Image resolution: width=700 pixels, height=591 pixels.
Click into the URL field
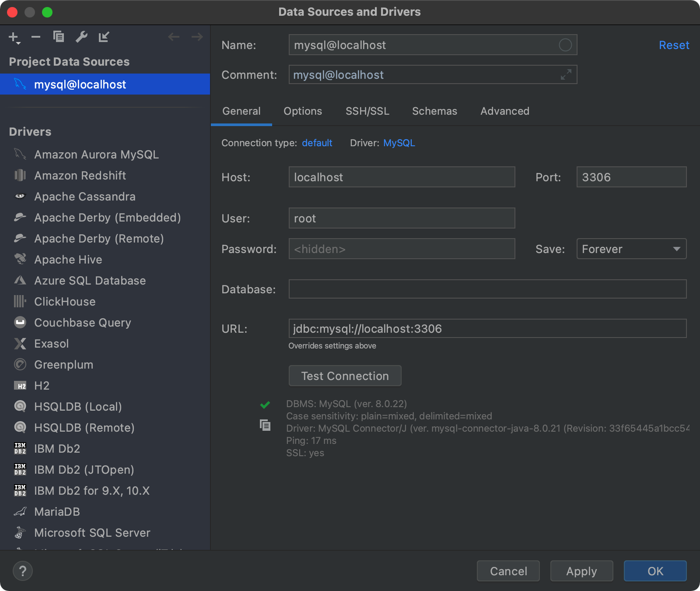487,328
